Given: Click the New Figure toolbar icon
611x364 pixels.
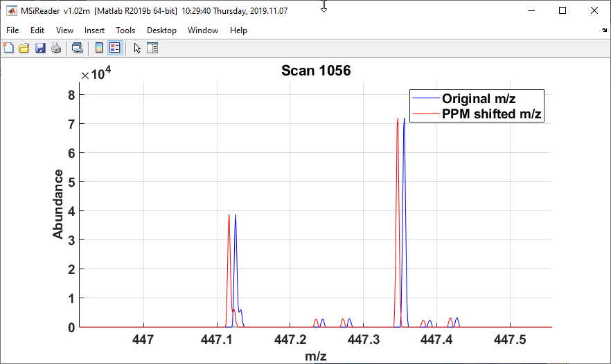Looking at the screenshot, I should (x=8, y=48).
